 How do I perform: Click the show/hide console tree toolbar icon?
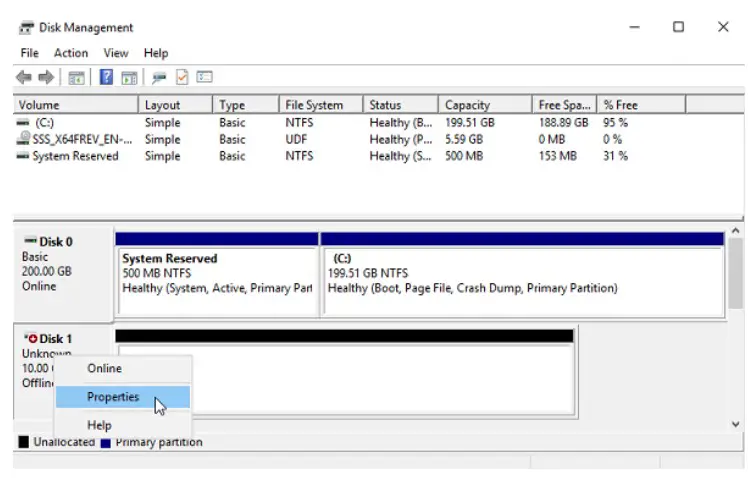(76, 77)
